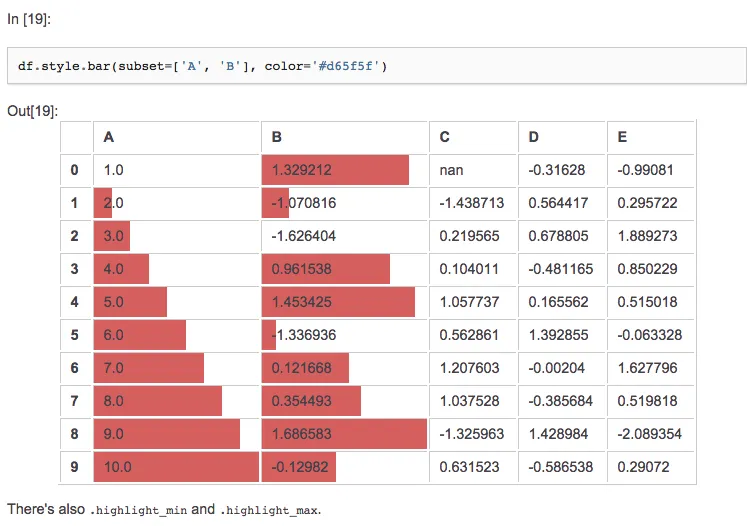
Task: Select column header C
Action: coord(445,137)
